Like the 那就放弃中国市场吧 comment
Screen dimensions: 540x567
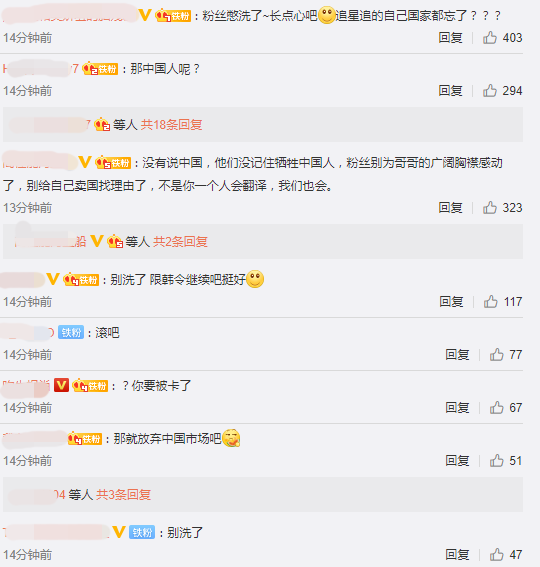497,461
